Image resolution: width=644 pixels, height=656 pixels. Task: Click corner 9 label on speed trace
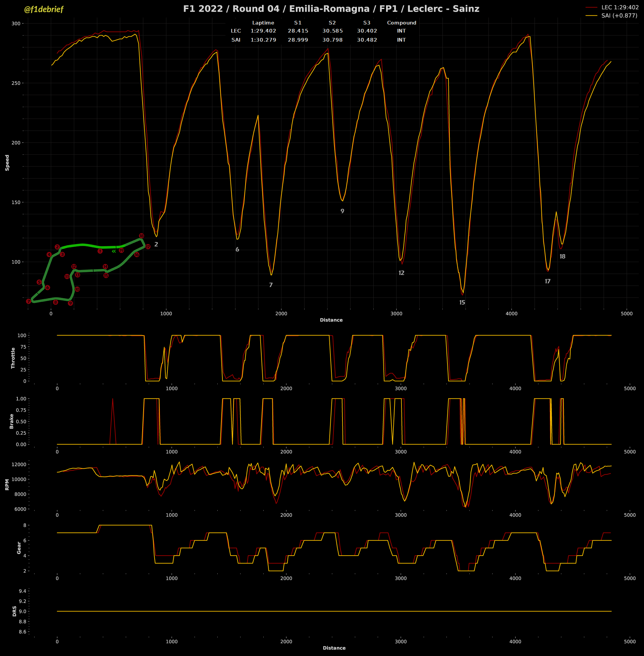coord(342,211)
